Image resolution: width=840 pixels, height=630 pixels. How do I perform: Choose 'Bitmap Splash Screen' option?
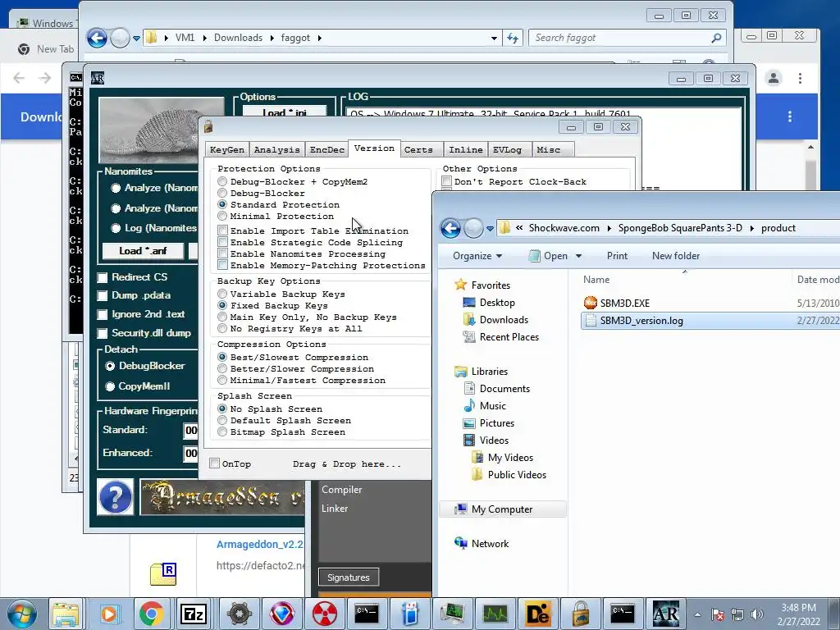tap(222, 431)
